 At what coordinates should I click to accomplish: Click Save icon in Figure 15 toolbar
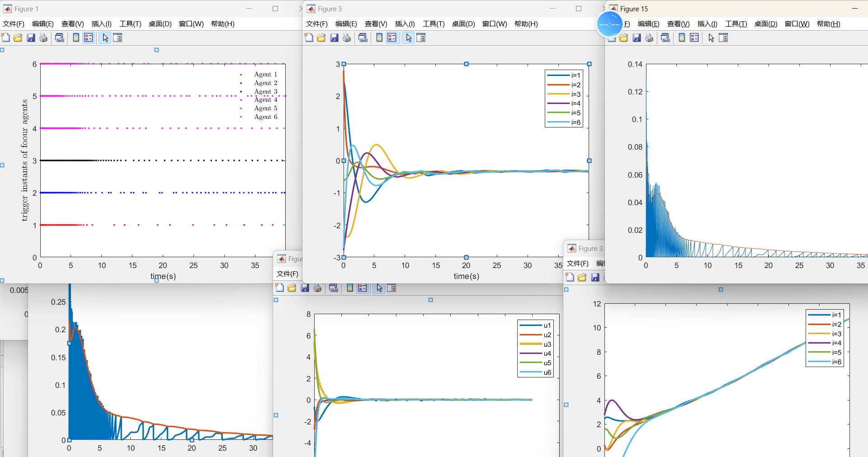(x=637, y=38)
